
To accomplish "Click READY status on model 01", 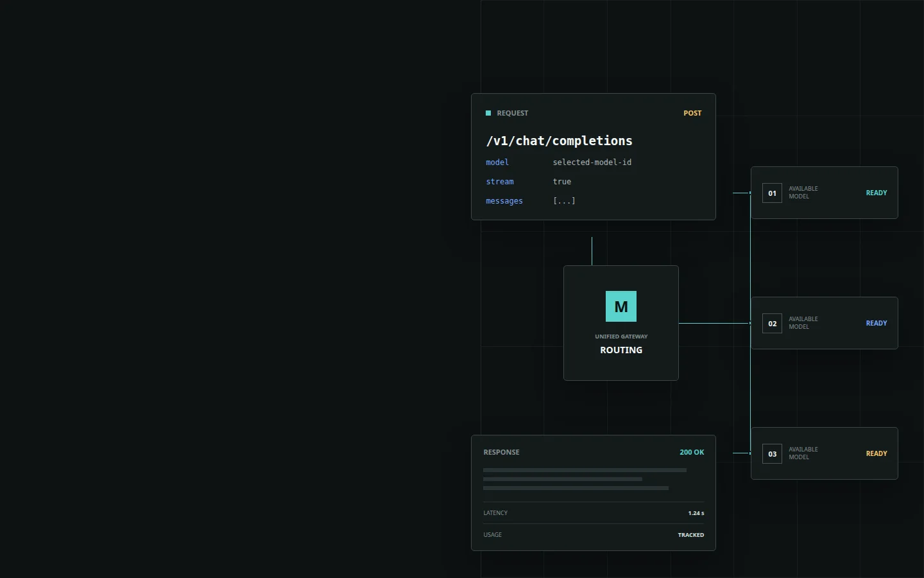I will tap(877, 193).
